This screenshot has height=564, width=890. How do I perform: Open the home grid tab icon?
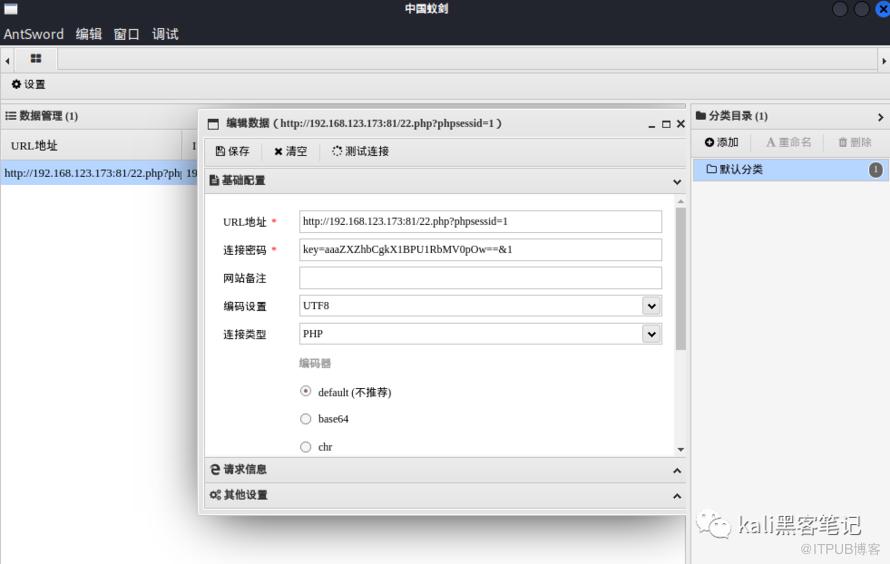coord(36,58)
